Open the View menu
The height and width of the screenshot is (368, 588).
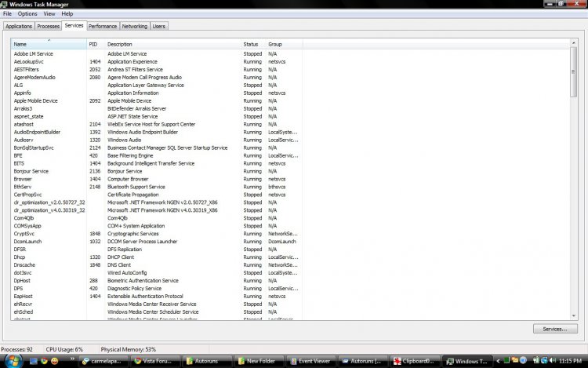click(49, 14)
